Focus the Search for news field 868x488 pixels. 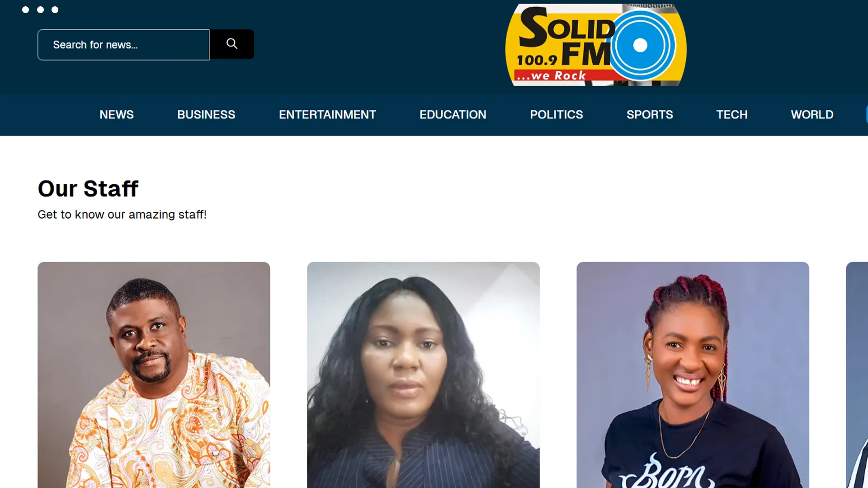point(123,45)
